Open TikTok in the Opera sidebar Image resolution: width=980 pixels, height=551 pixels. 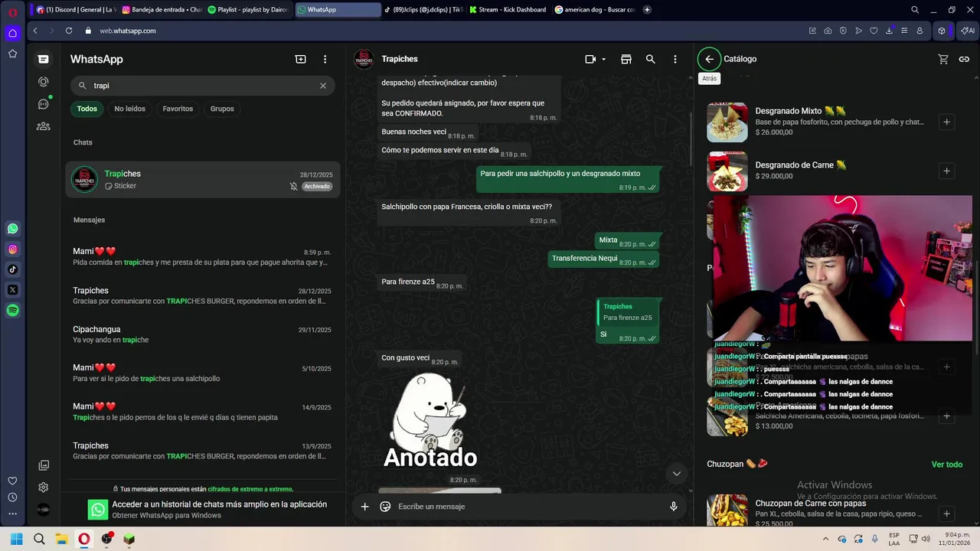(12, 269)
